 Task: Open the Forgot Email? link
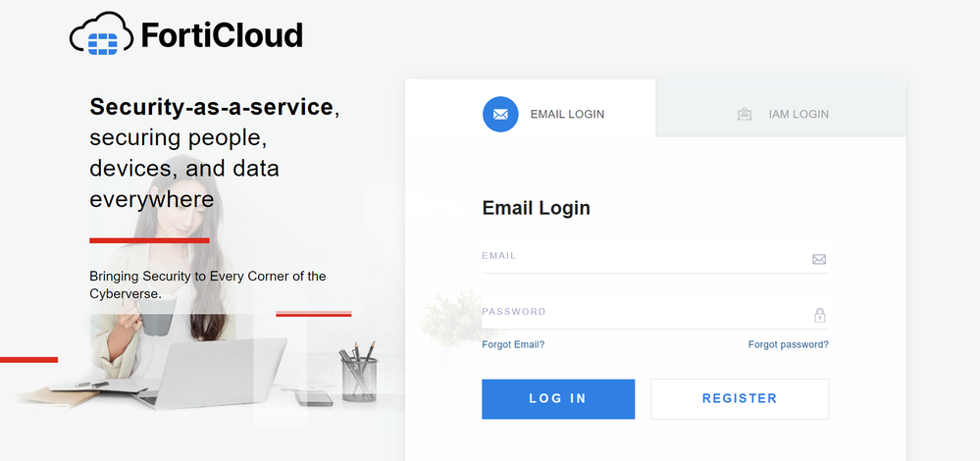tap(513, 344)
